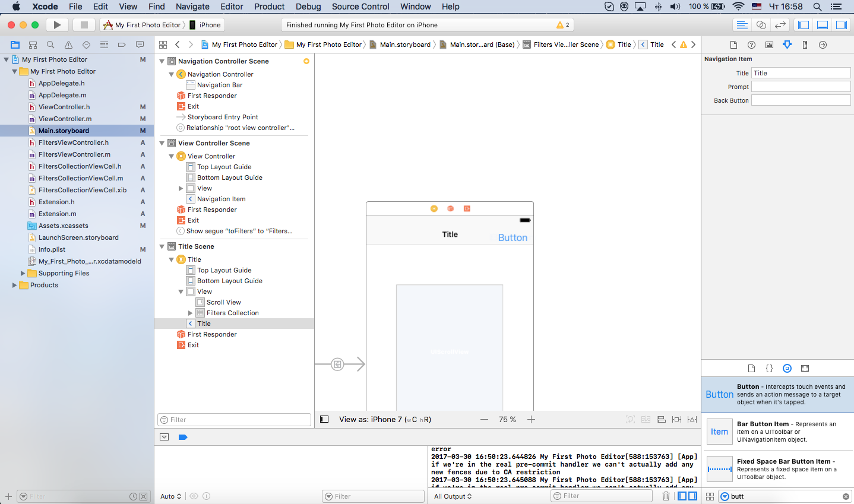
Task: Open Spotlight search in the menu bar
Action: coord(817,7)
